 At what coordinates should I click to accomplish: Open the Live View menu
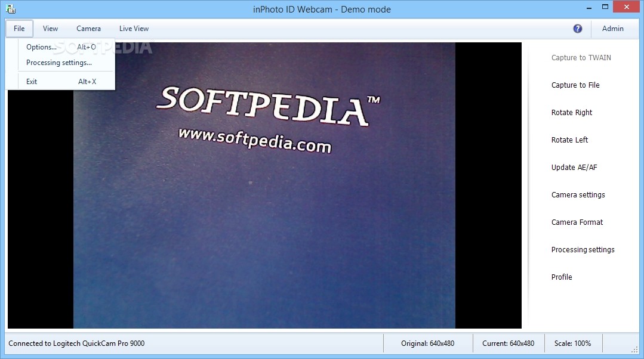pyautogui.click(x=134, y=28)
